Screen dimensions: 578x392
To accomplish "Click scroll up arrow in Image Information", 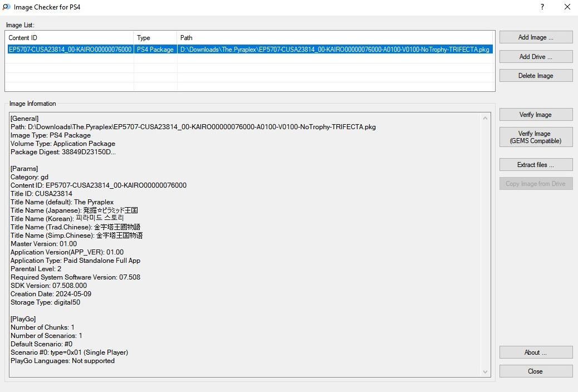I will [x=485, y=118].
